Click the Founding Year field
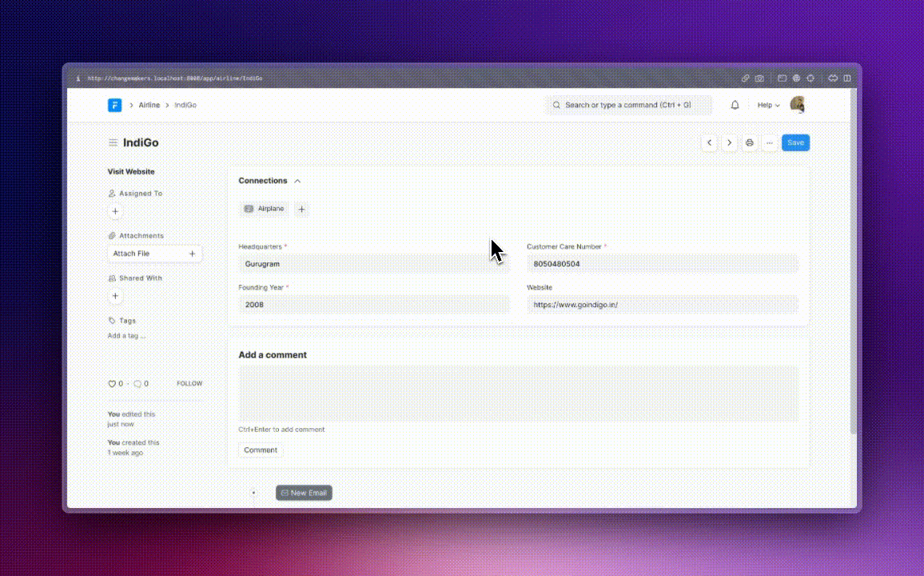The image size is (924, 576). click(x=373, y=305)
